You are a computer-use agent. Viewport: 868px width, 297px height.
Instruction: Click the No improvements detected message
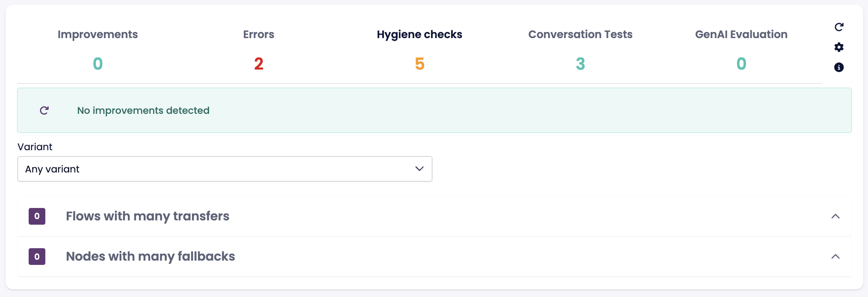[143, 110]
